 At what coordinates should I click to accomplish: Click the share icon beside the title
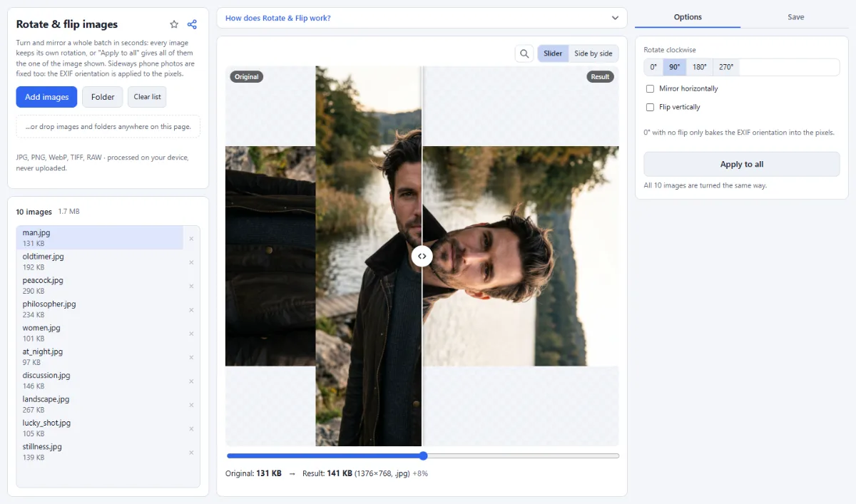pos(192,24)
